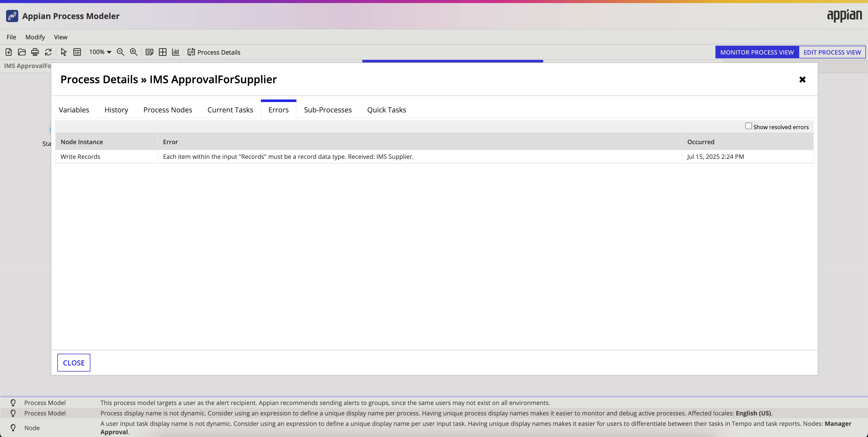868x437 pixels.
Task: Click "Process Model" label on the display name row
Action: pyautogui.click(x=45, y=413)
